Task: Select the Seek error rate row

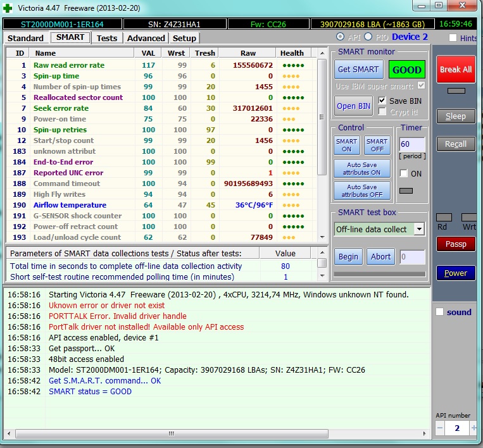Action: 161,108
